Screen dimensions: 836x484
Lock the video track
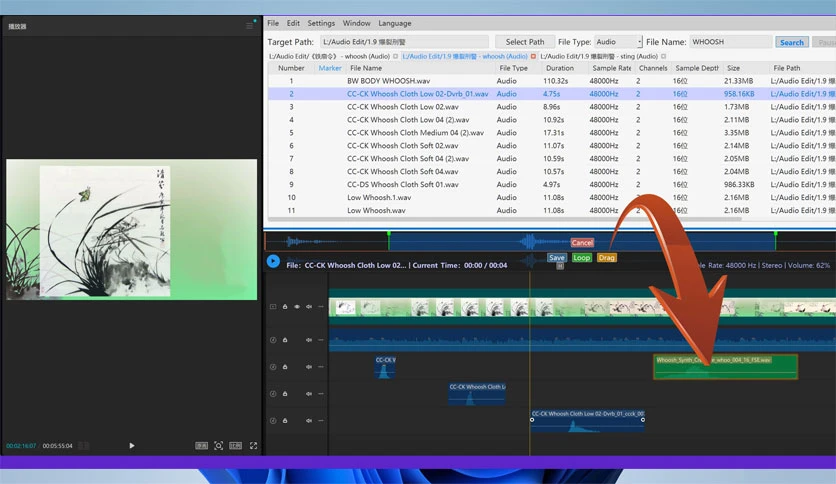285,306
